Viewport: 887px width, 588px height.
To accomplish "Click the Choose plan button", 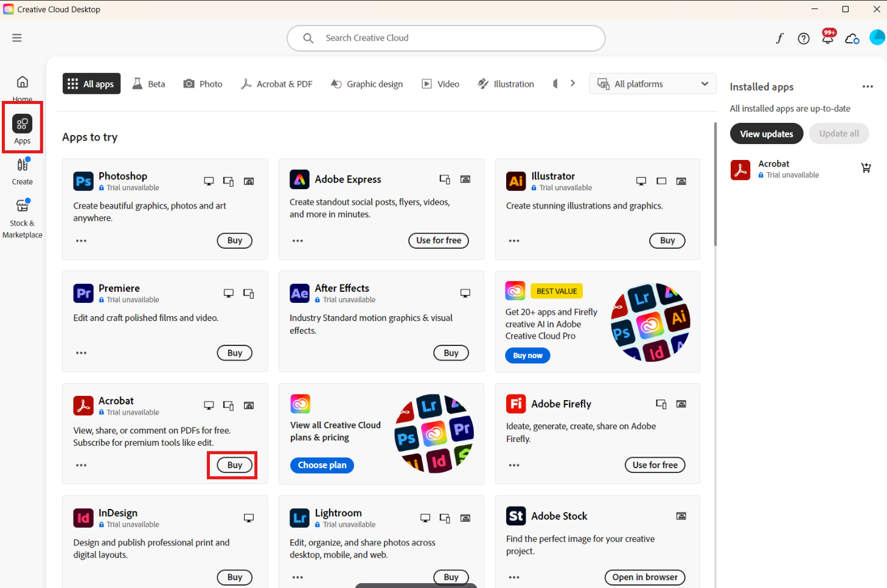I will coord(322,465).
